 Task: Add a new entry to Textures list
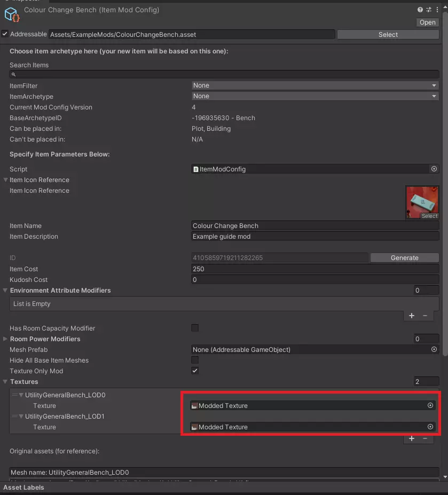click(412, 438)
